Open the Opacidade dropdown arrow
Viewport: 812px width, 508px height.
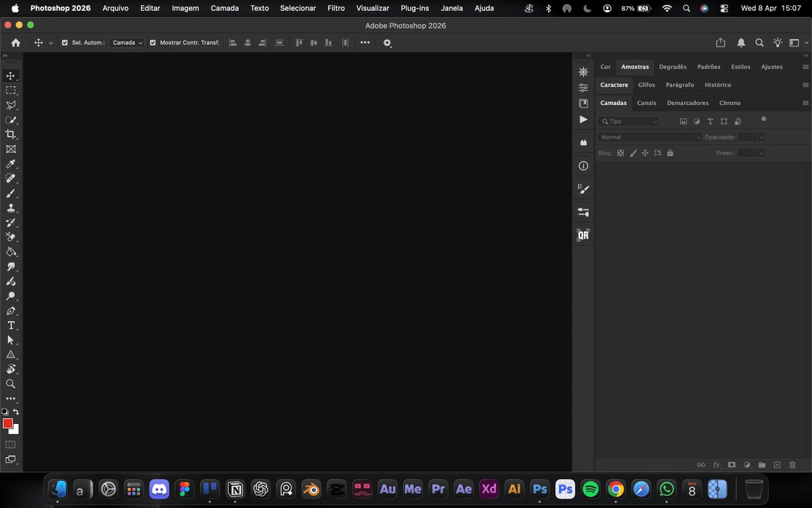(762, 137)
